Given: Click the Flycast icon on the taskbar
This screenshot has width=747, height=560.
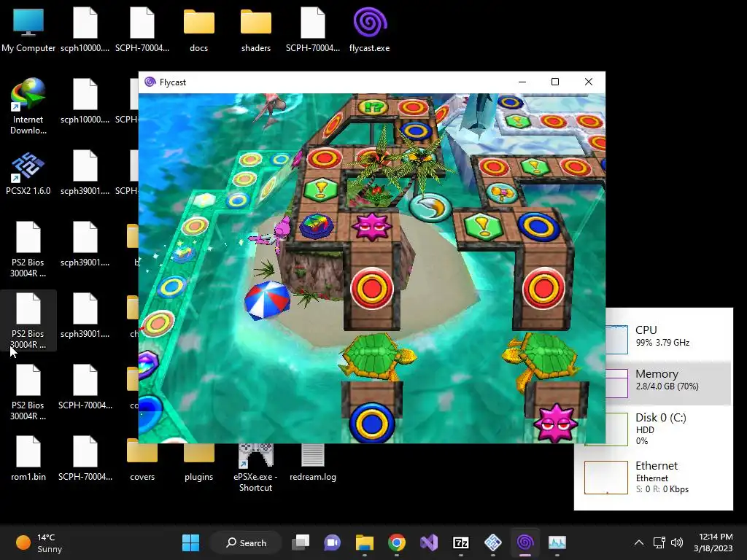Looking at the screenshot, I should [x=525, y=542].
